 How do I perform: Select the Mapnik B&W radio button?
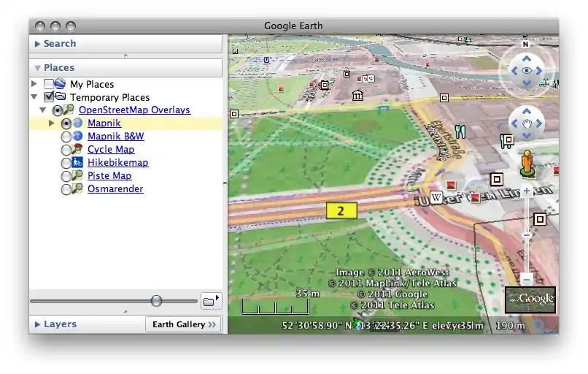[66, 137]
